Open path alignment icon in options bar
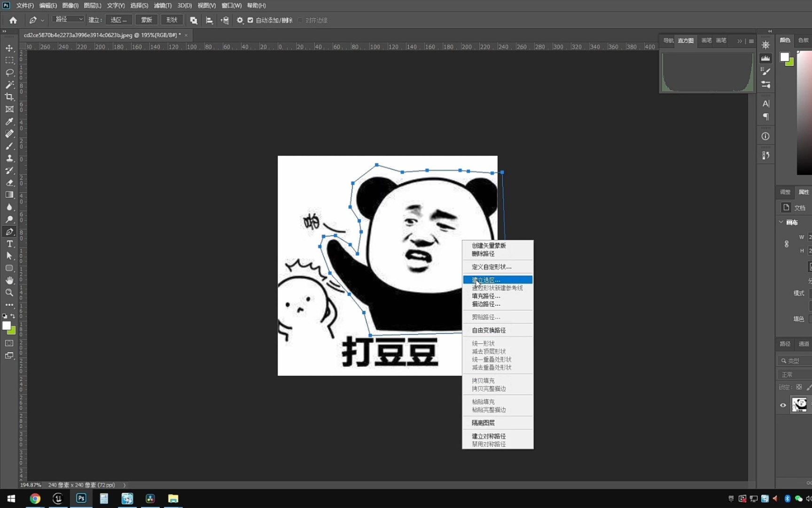Screen dimensions: 812x508 (209, 20)
